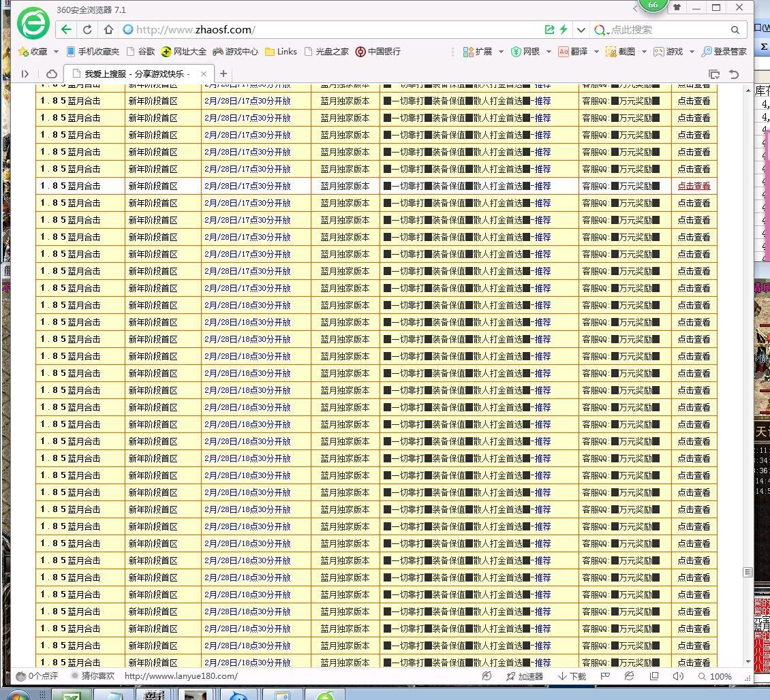770x700 pixels.
Task: Open the address bar dropdown arrow
Action: pos(581,30)
